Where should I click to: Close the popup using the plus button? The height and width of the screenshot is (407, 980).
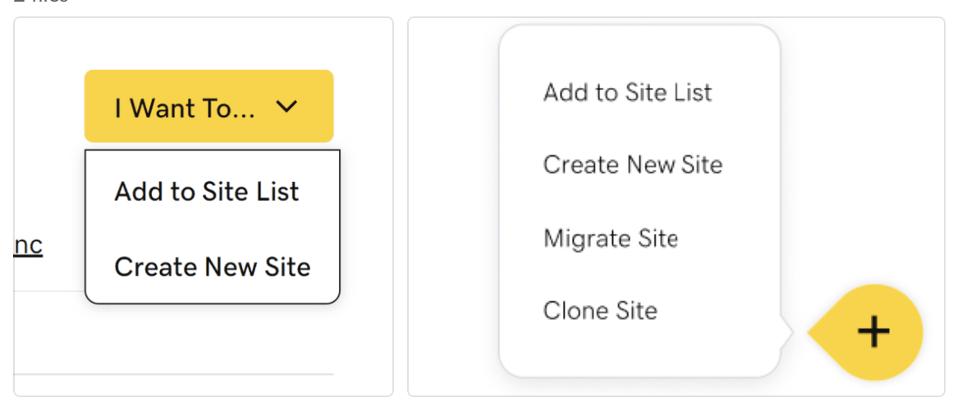click(872, 332)
